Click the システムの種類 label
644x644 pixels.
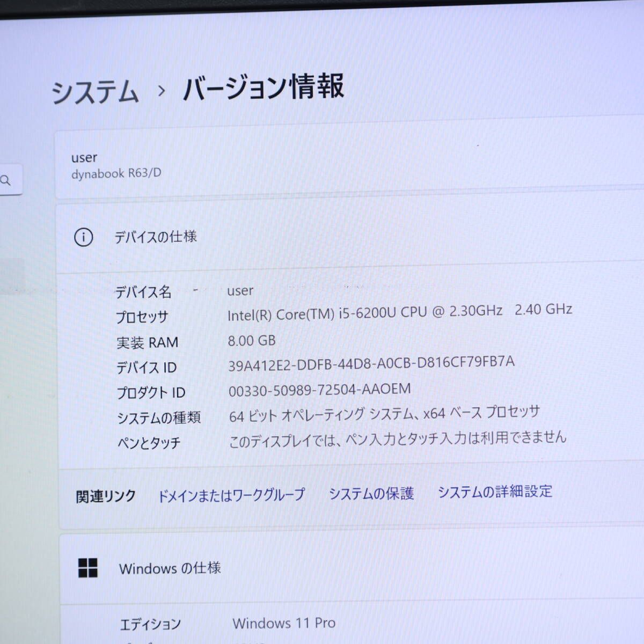tap(159, 418)
